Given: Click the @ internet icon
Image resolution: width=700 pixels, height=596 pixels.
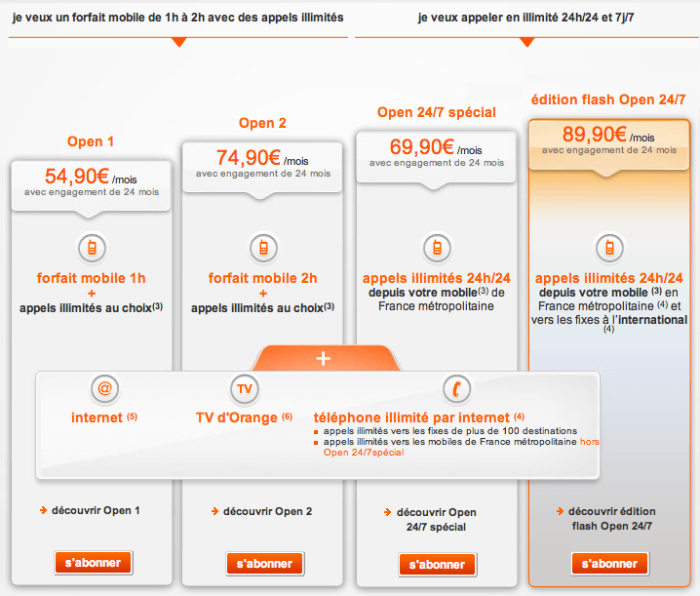Looking at the screenshot, I should pyautogui.click(x=104, y=388).
